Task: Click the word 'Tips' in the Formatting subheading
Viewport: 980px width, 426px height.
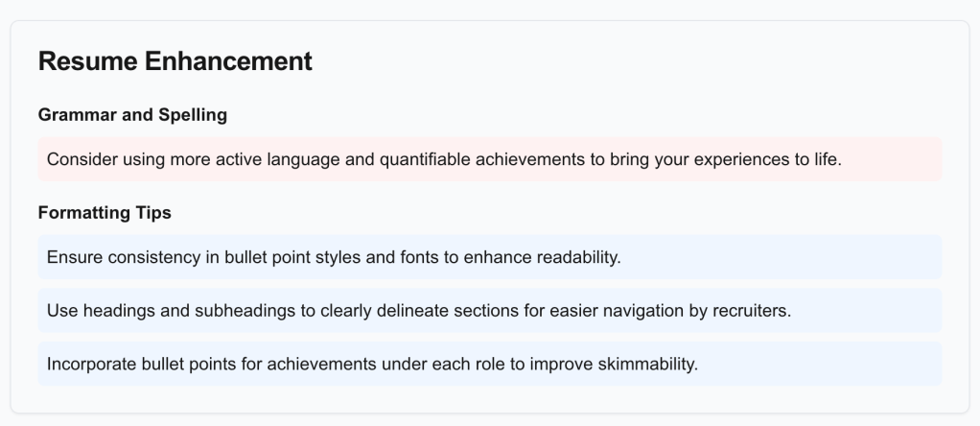Action: point(153,213)
